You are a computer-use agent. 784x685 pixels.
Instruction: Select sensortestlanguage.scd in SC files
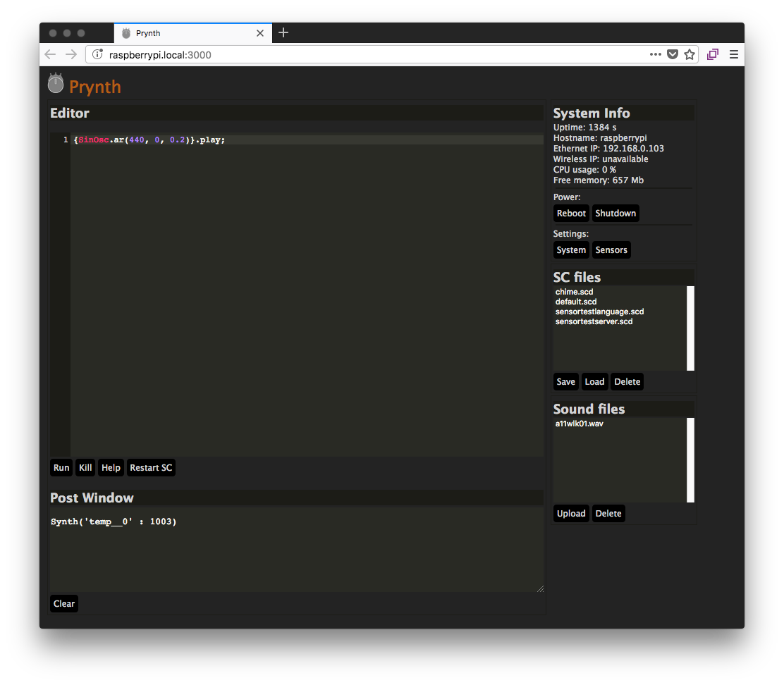coord(599,311)
